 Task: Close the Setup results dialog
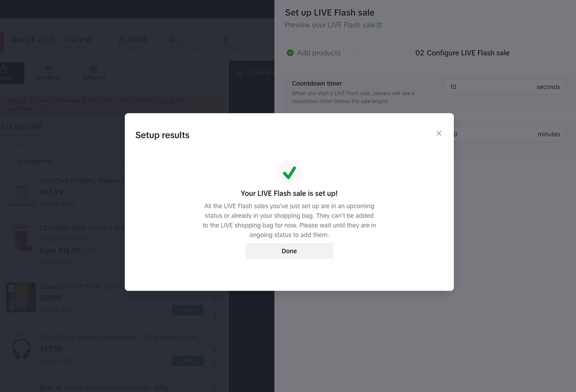coord(439,133)
